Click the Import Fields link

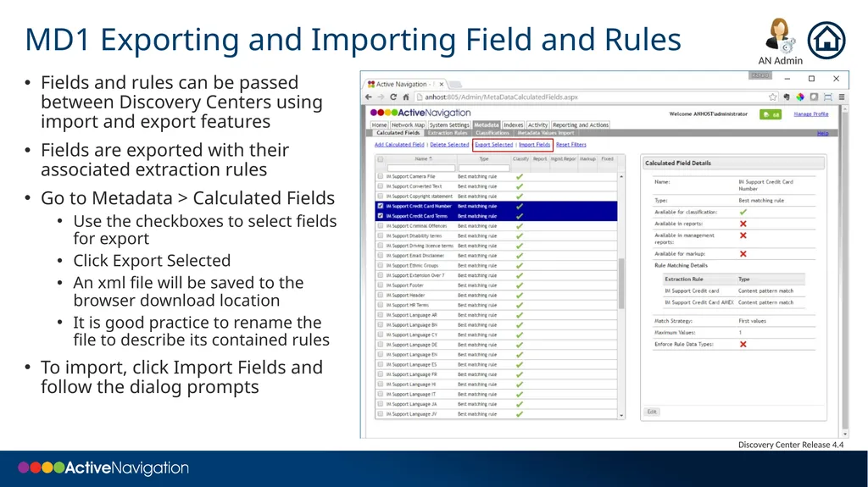pos(535,145)
